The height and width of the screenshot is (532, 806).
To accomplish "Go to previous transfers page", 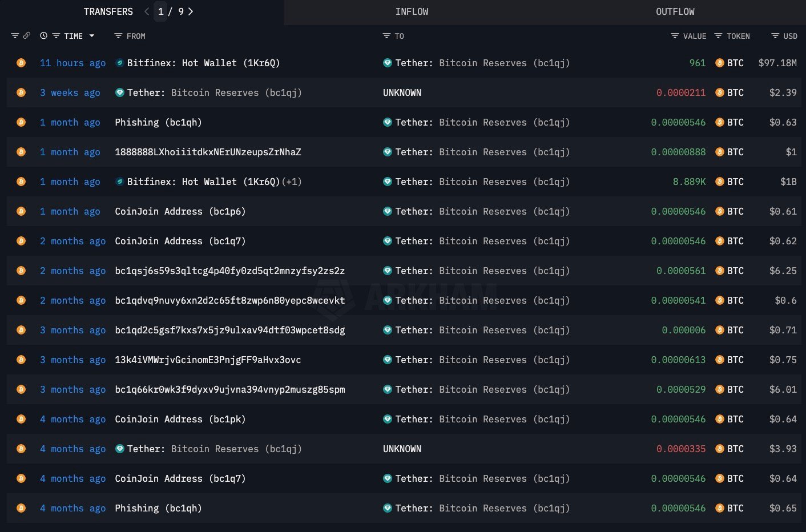I will [x=147, y=11].
